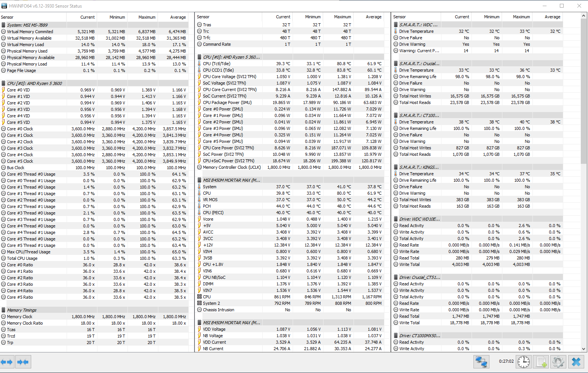The image size is (588, 373).
Task: Click the scrollbar down arrow in the right panel
Action: (584, 349)
